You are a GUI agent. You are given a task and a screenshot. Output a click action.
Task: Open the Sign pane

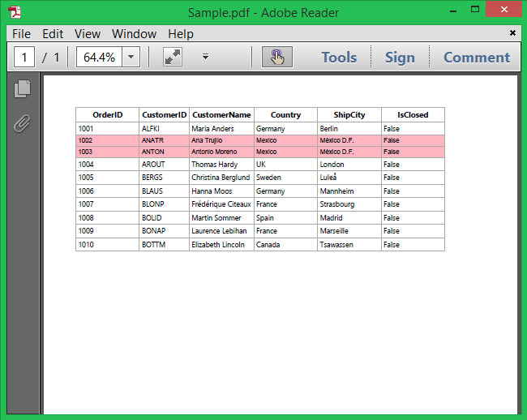point(400,57)
